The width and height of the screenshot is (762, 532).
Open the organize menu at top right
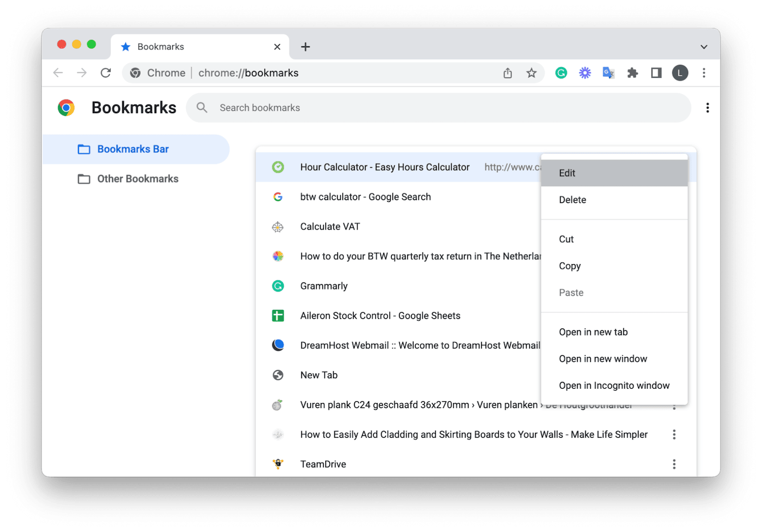click(x=707, y=107)
